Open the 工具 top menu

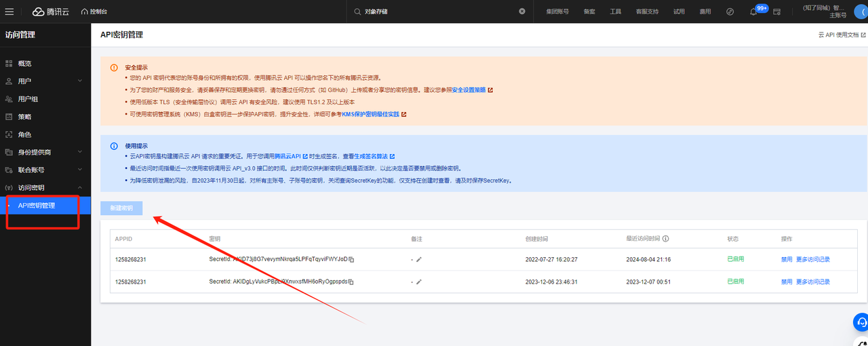click(615, 12)
